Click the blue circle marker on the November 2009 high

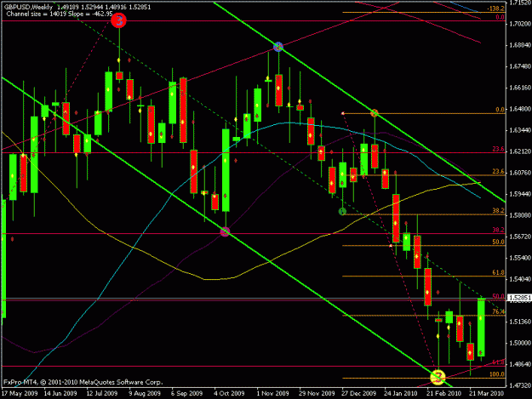pyautogui.click(x=278, y=47)
